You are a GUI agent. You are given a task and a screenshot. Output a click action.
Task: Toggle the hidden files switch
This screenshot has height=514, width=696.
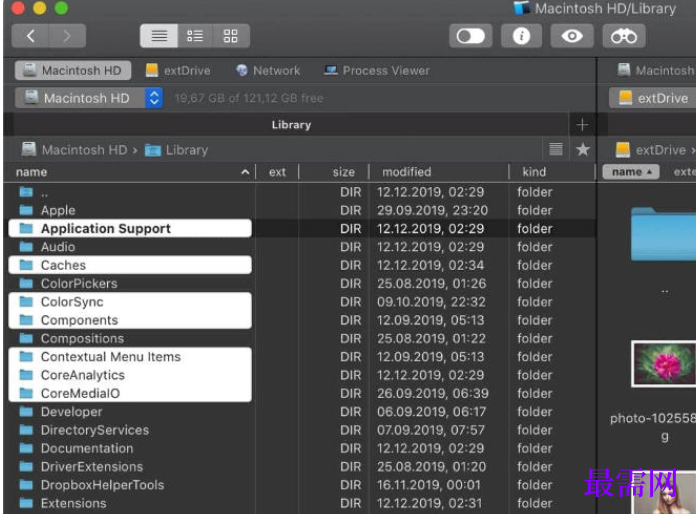point(471,36)
